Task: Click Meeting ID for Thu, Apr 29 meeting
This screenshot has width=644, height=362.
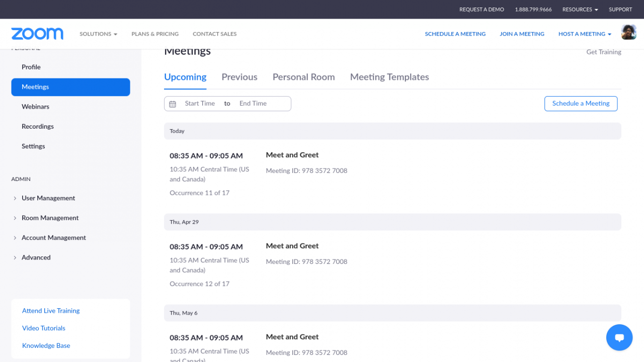Action: 306,262
